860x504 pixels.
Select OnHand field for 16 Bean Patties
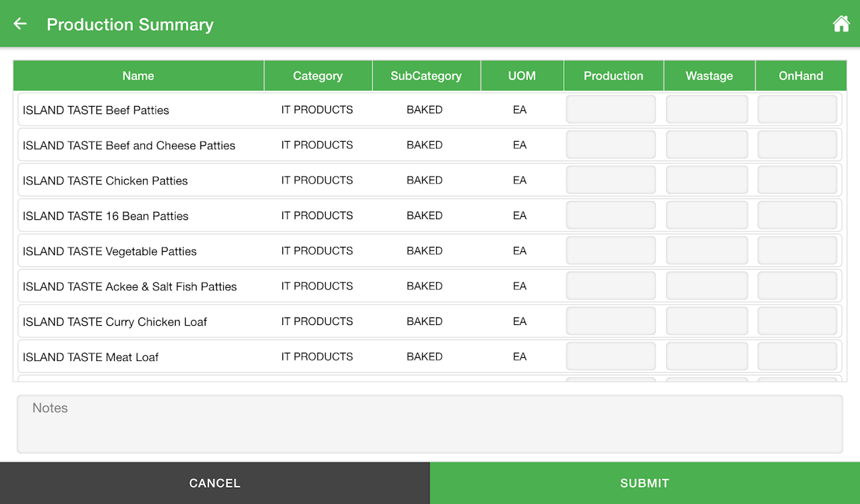click(798, 215)
